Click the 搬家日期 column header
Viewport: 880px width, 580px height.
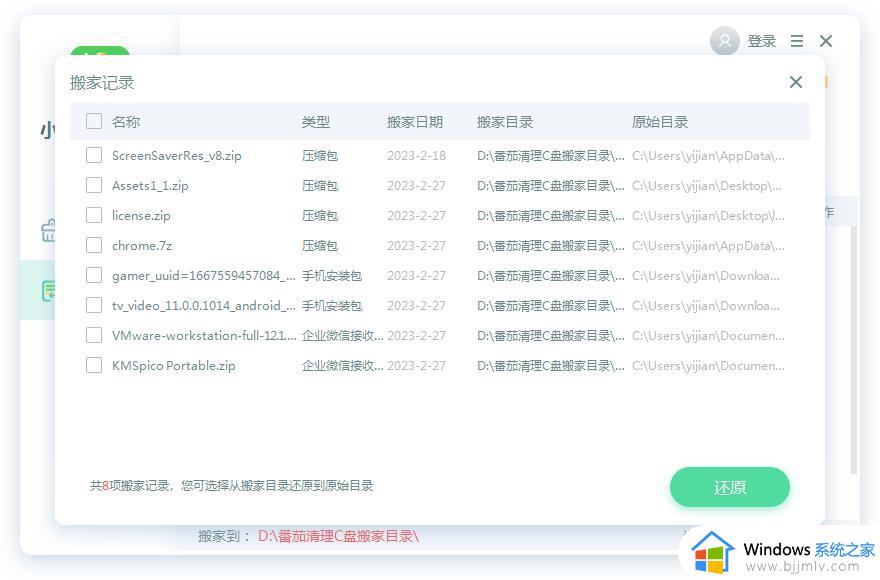tap(415, 122)
